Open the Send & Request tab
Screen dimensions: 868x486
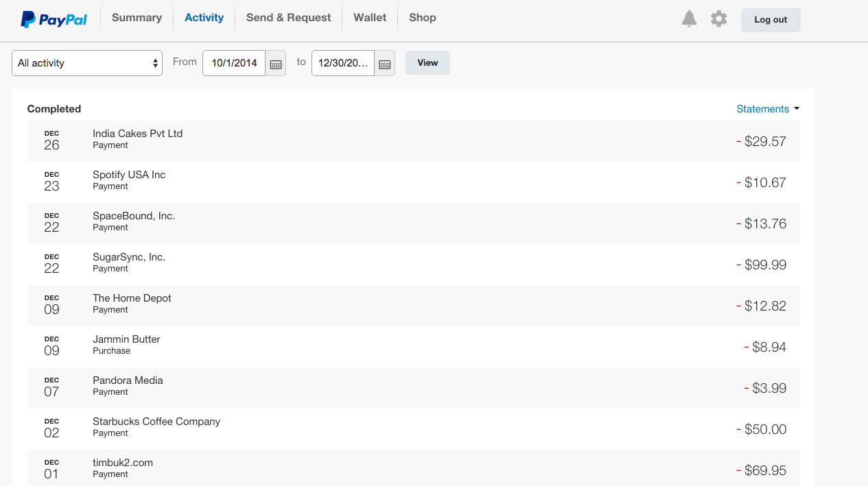(x=288, y=18)
